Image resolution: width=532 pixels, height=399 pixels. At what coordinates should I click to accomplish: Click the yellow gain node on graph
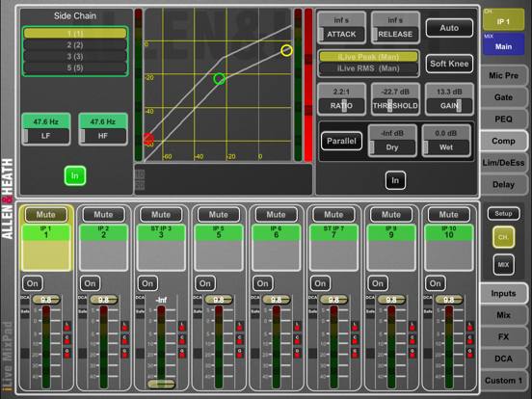pyautogui.click(x=286, y=50)
